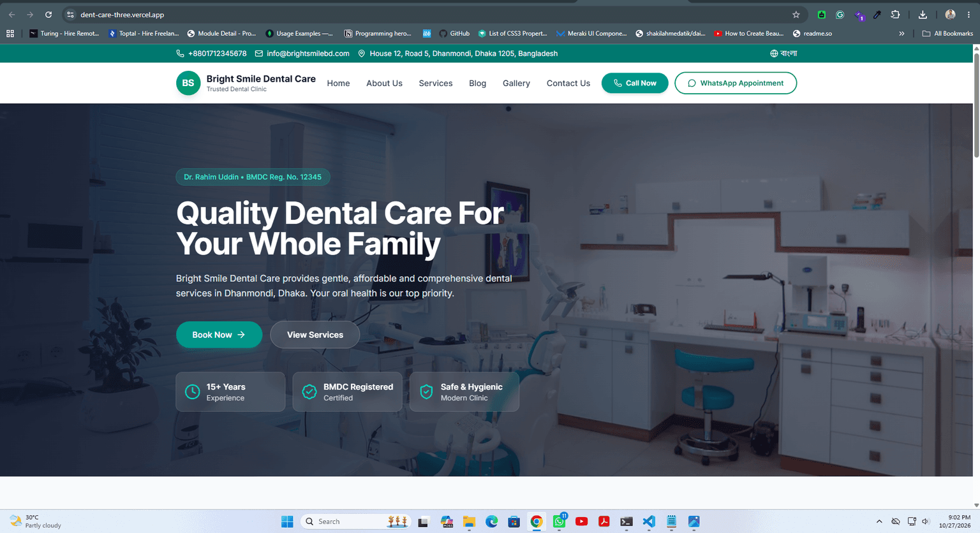The image size is (980, 533).
Task: Open WhatsApp from the taskbar
Action: (x=560, y=522)
